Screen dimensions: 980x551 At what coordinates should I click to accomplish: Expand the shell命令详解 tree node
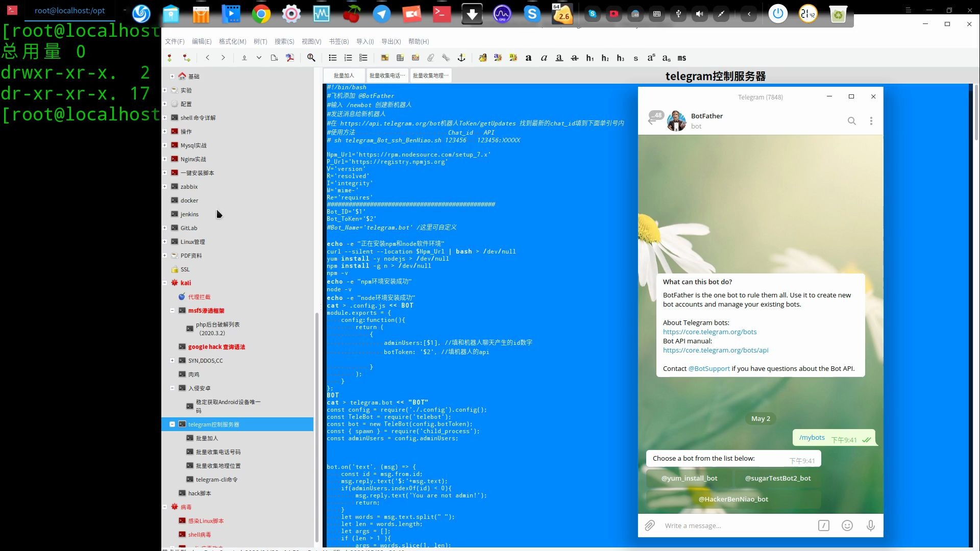tap(165, 117)
